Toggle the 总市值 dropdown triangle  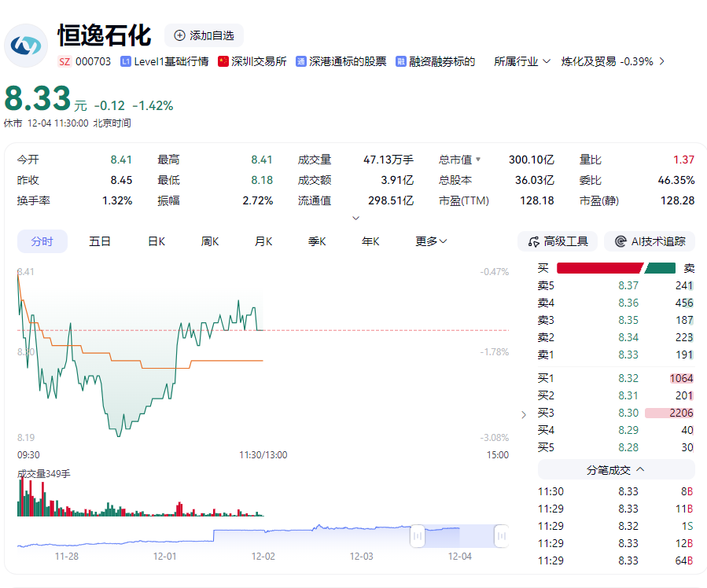[x=477, y=160]
